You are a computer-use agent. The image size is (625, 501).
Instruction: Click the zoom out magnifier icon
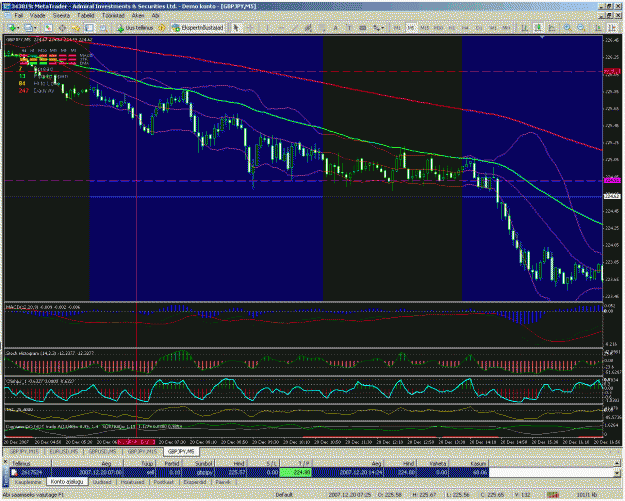click(581, 28)
